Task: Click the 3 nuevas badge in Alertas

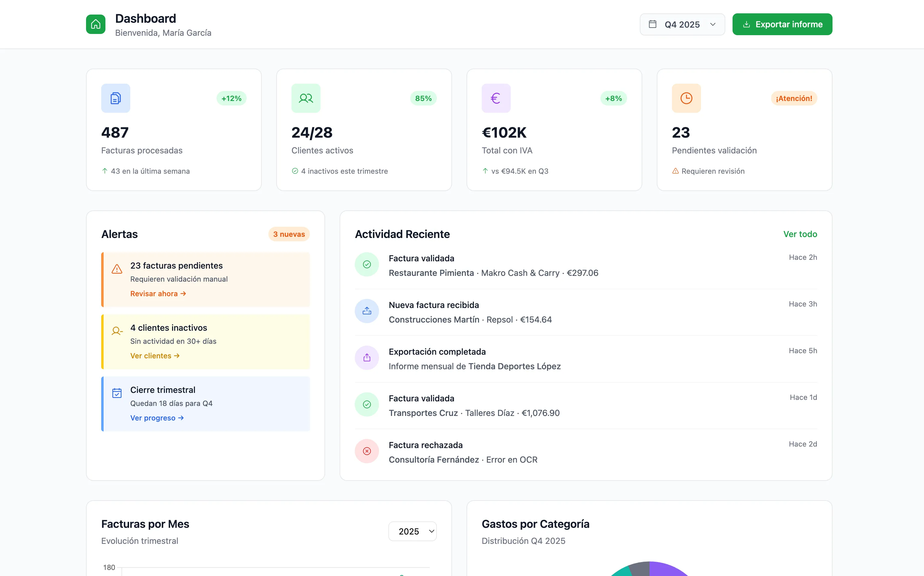Action: tap(289, 234)
